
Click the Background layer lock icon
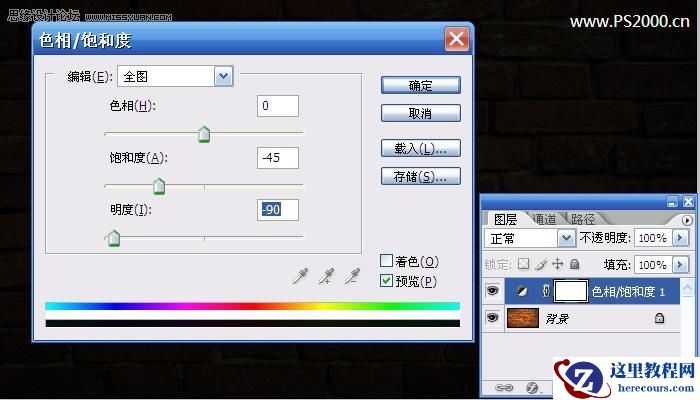pos(659,318)
